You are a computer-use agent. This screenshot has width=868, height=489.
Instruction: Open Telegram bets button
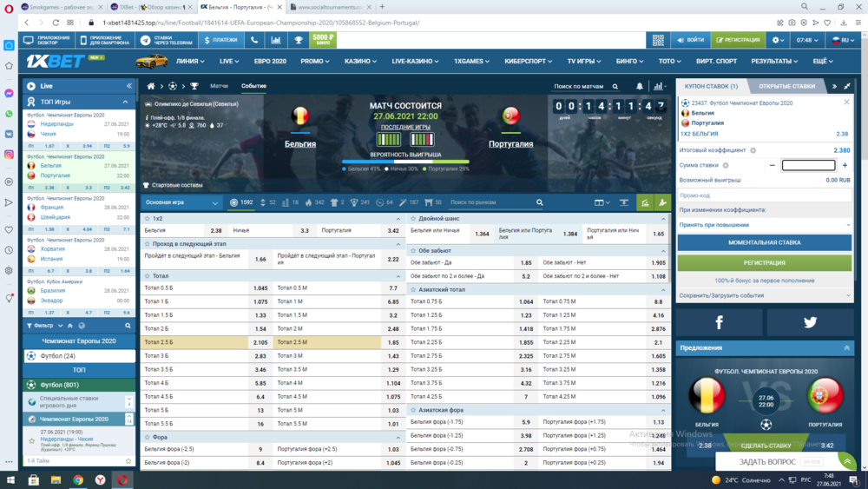click(x=166, y=40)
